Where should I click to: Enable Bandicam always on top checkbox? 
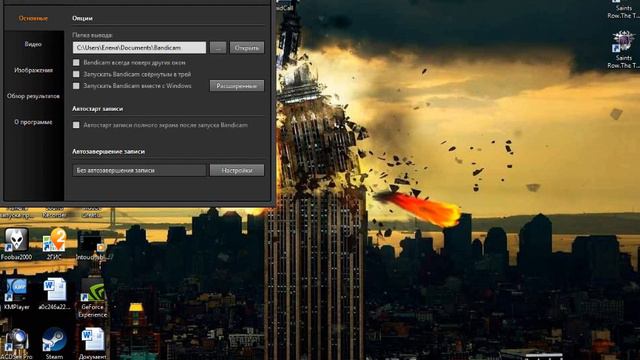[76, 62]
